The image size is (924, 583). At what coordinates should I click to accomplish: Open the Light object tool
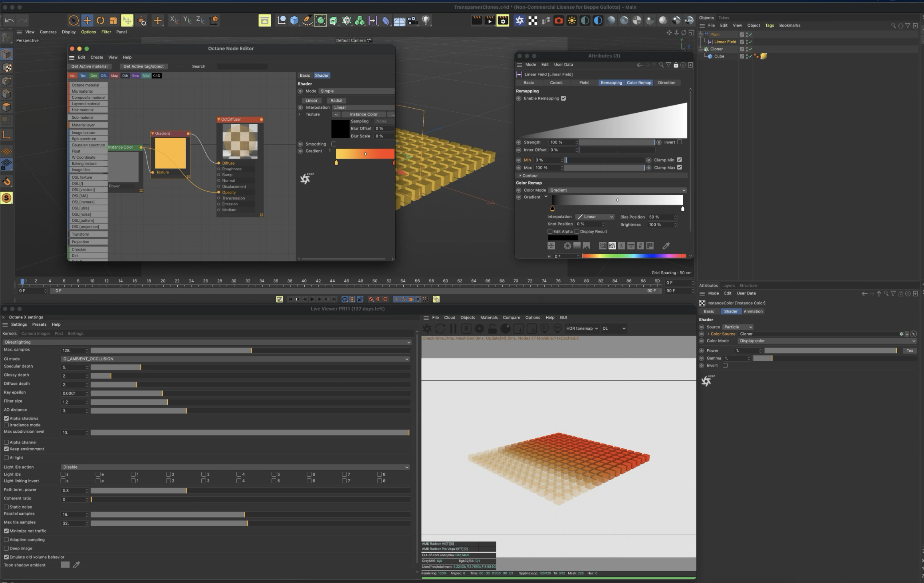click(426, 20)
